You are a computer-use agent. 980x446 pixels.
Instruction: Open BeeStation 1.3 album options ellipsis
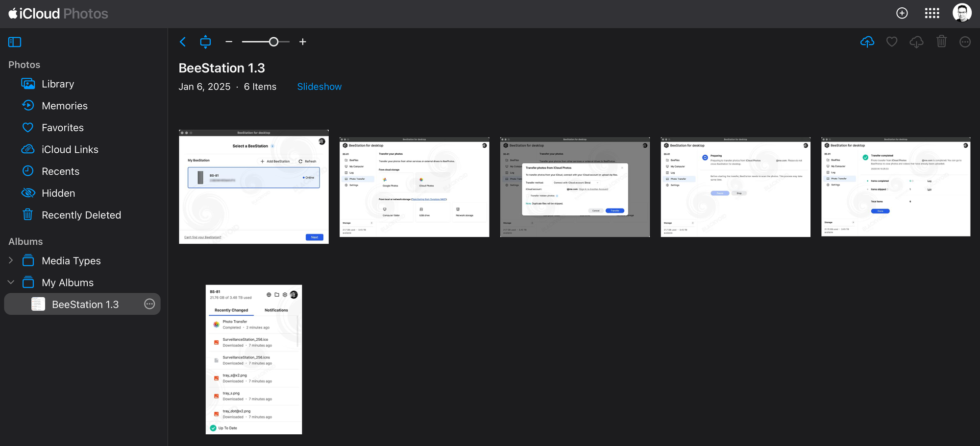(x=149, y=304)
